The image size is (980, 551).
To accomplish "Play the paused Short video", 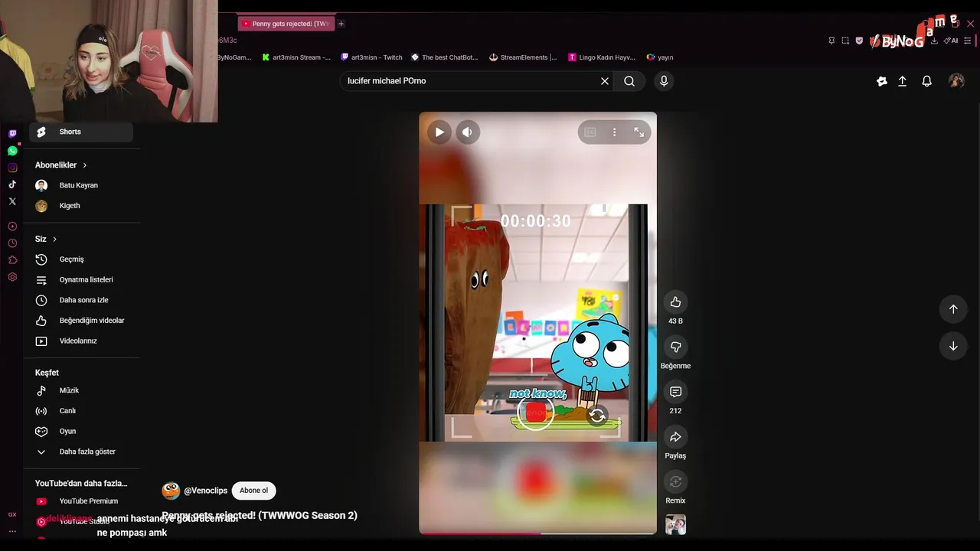I will (x=439, y=132).
